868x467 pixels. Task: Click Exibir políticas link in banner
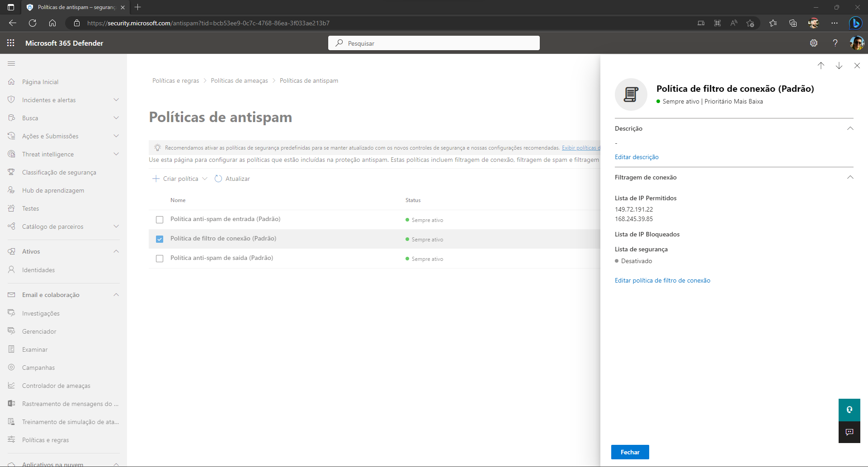[x=581, y=148]
